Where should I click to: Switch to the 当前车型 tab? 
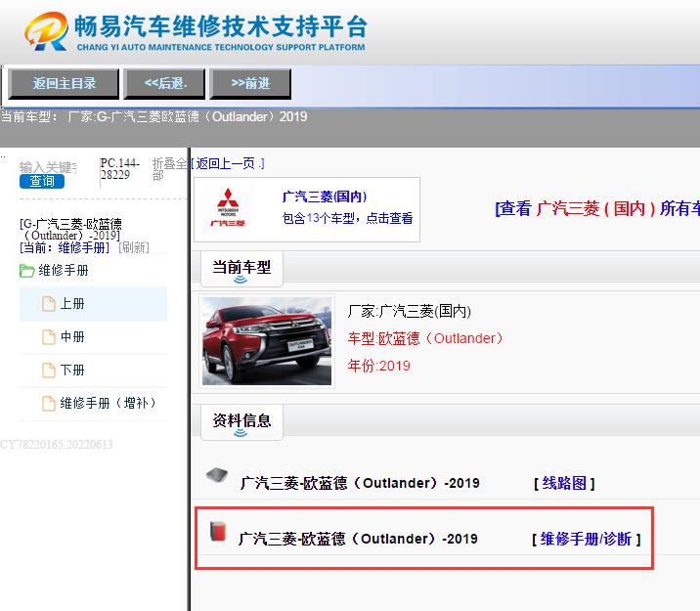click(x=241, y=269)
